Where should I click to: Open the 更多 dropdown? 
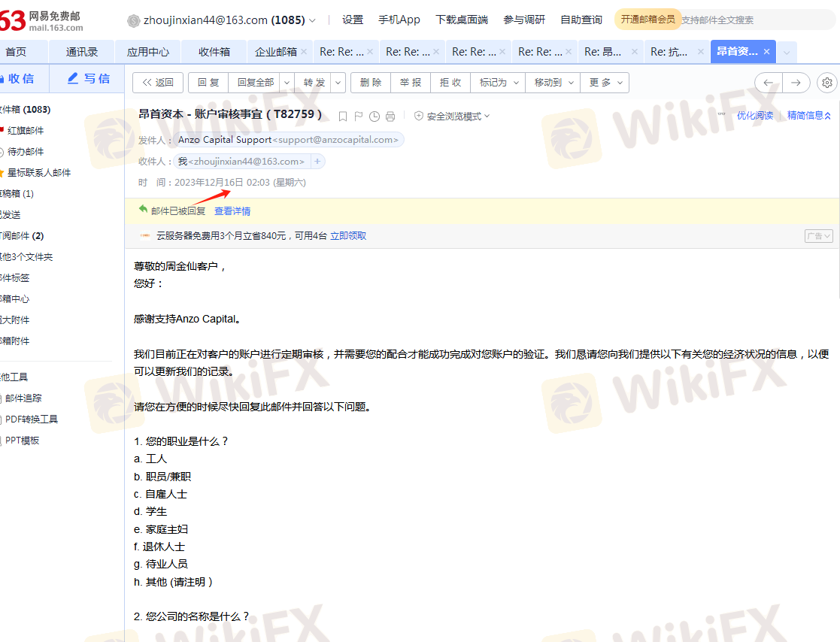pyautogui.click(x=605, y=83)
